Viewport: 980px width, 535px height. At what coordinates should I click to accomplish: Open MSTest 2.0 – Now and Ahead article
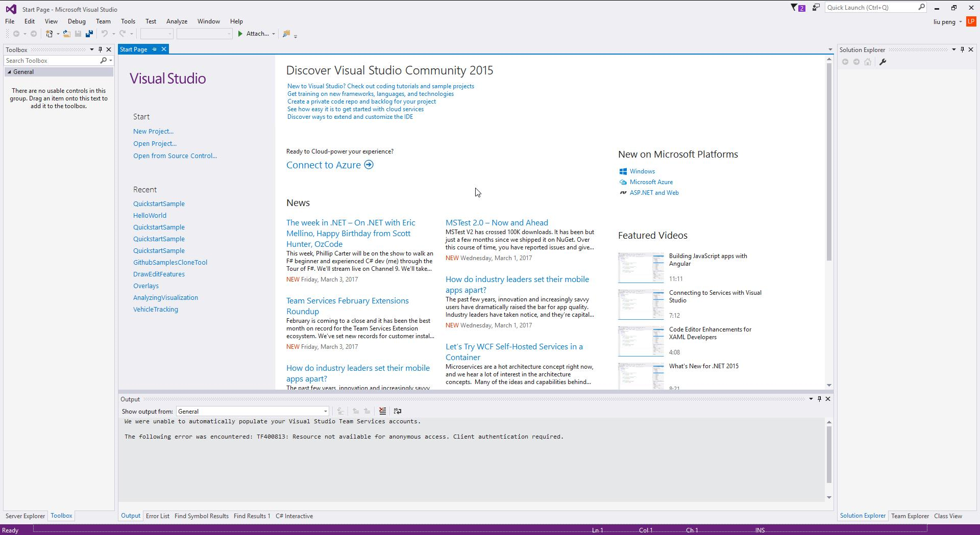pos(497,222)
